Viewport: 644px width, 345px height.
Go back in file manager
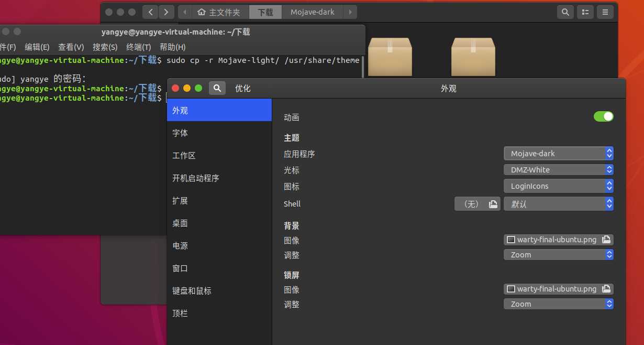(151, 12)
